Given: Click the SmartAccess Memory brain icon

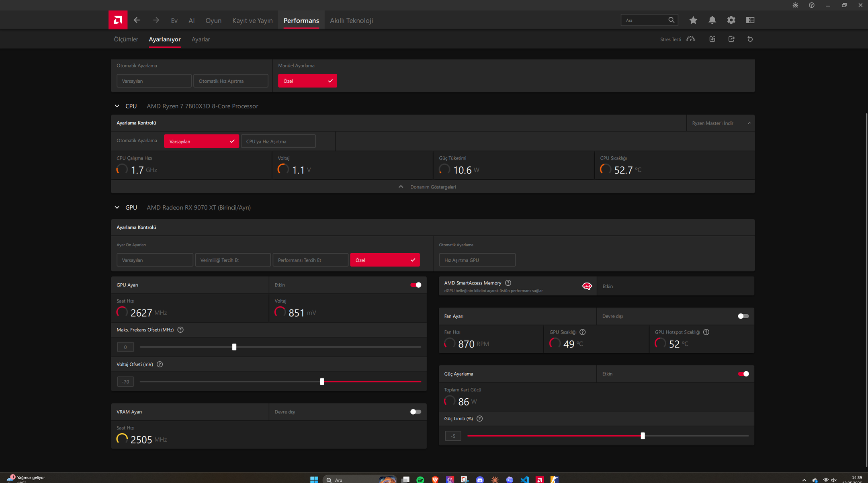Looking at the screenshot, I should coord(587,286).
